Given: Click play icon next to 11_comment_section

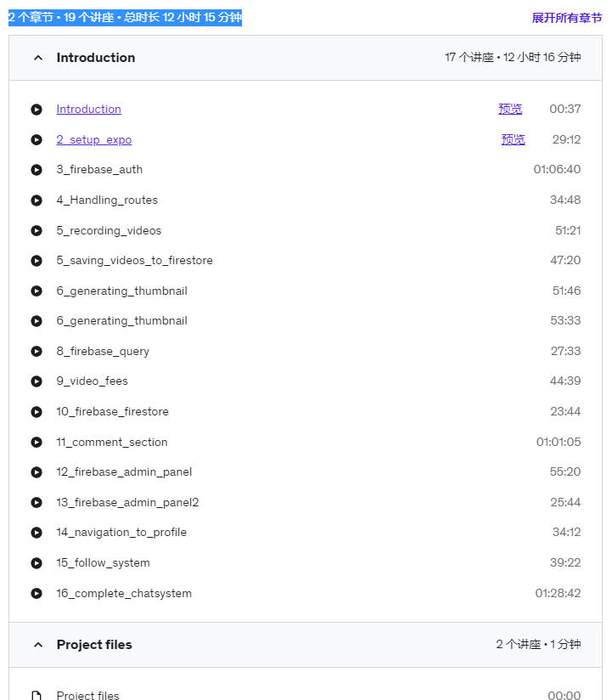Looking at the screenshot, I should click(x=36, y=442).
